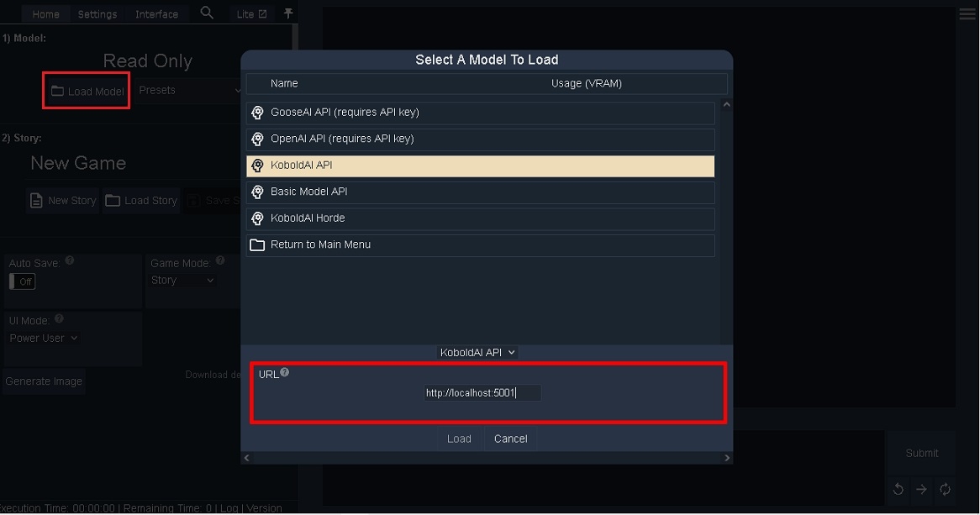980x515 pixels.
Task: Toggle the Auto Save switch
Action: coord(23,281)
